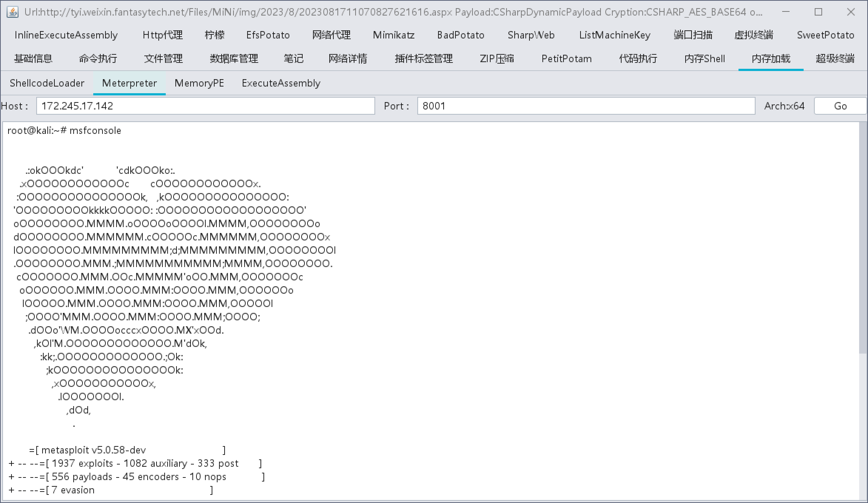Click the Java app icon in title bar

pyautogui.click(x=12, y=12)
